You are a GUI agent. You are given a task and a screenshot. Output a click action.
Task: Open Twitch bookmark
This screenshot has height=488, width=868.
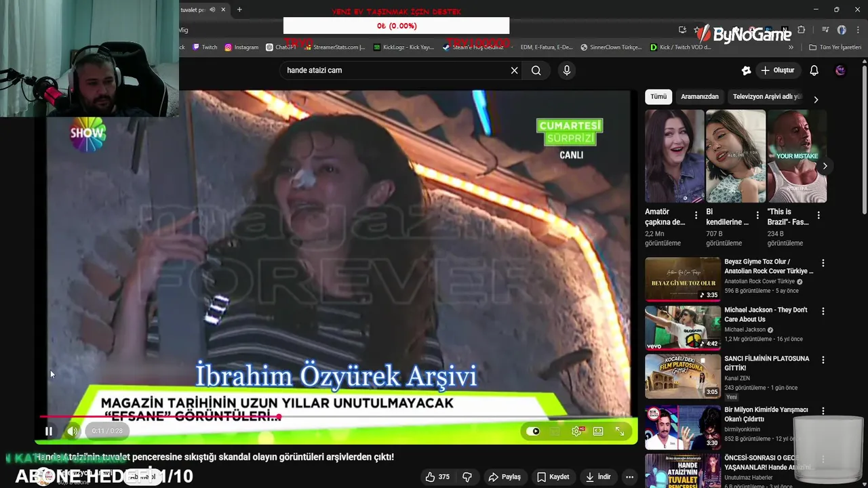pos(205,47)
